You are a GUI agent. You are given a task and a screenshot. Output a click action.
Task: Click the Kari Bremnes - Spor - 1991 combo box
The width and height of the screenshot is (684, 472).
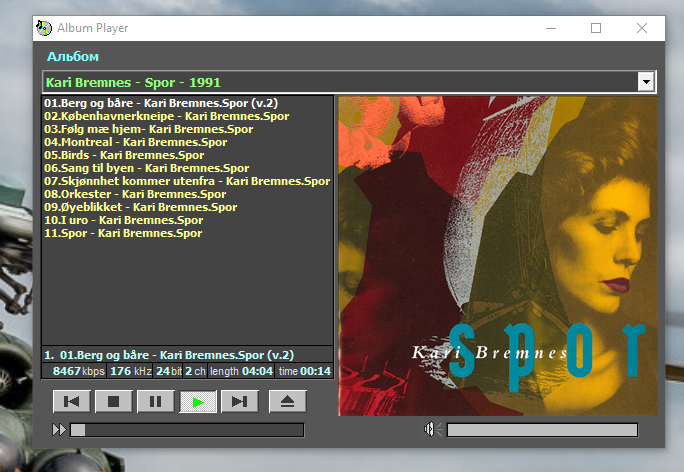349,82
